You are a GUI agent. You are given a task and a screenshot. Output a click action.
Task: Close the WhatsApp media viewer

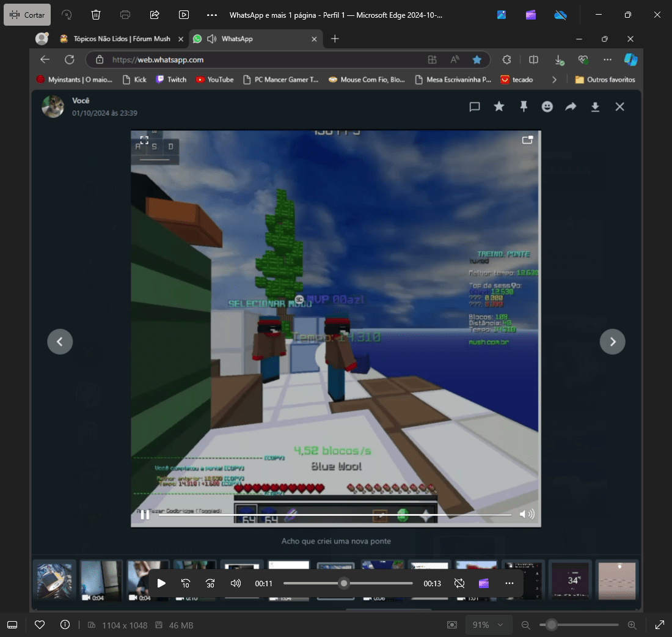pyautogui.click(x=619, y=107)
